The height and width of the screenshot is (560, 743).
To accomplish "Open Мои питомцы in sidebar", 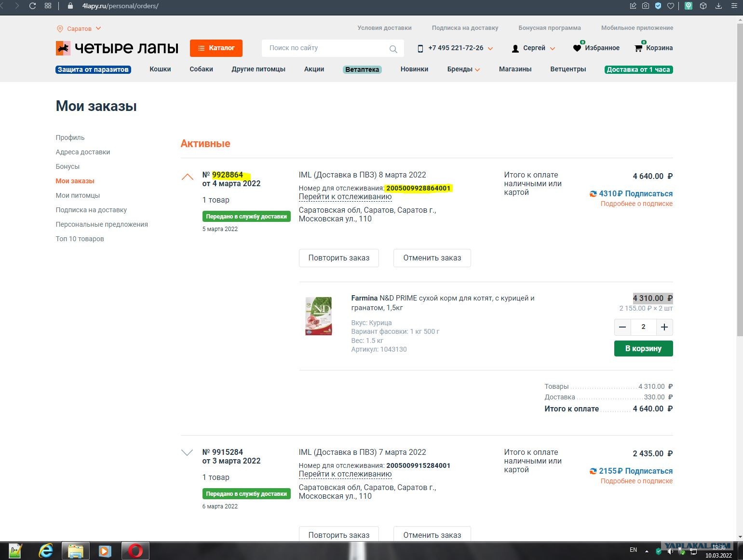I will click(x=78, y=195).
